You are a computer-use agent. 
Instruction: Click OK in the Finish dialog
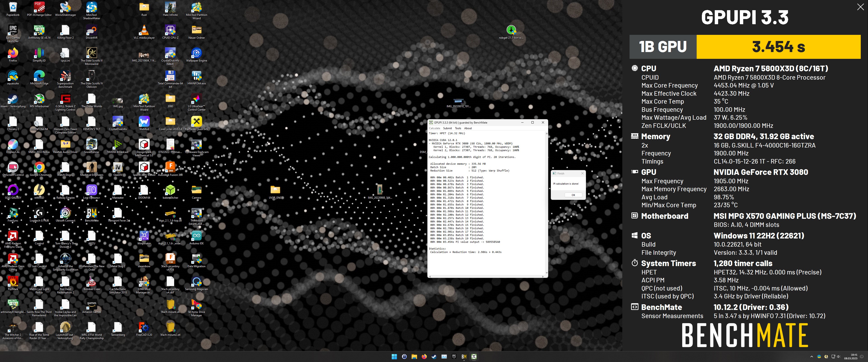click(573, 195)
